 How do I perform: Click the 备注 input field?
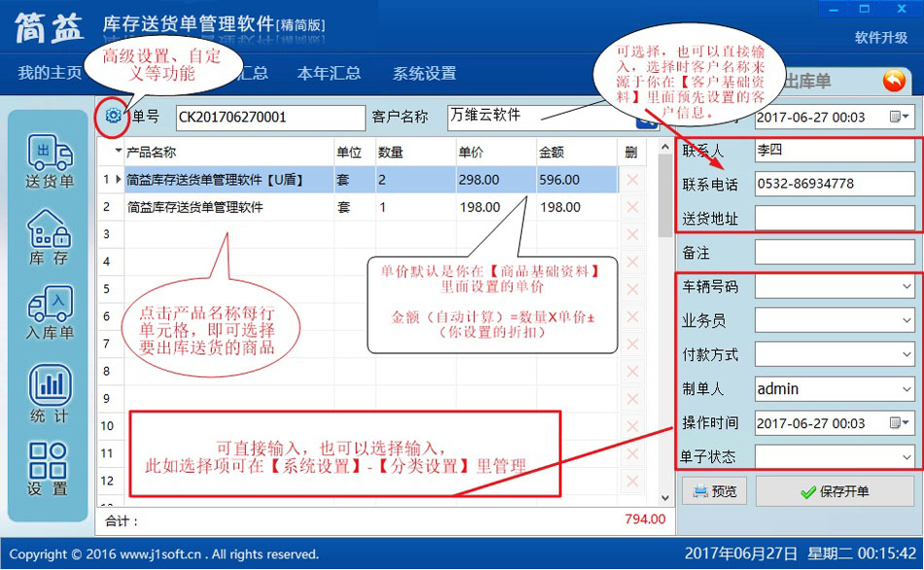tap(835, 253)
